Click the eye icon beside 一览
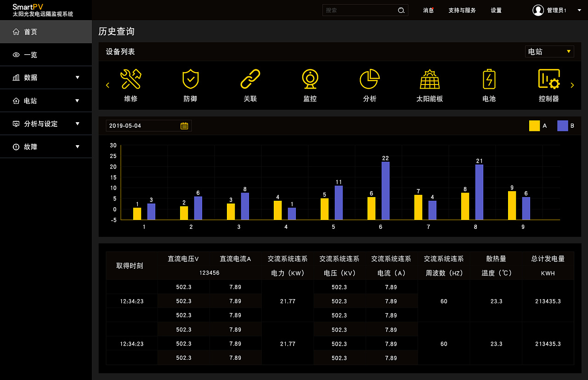Screen dimensions: 588x380 (16, 55)
